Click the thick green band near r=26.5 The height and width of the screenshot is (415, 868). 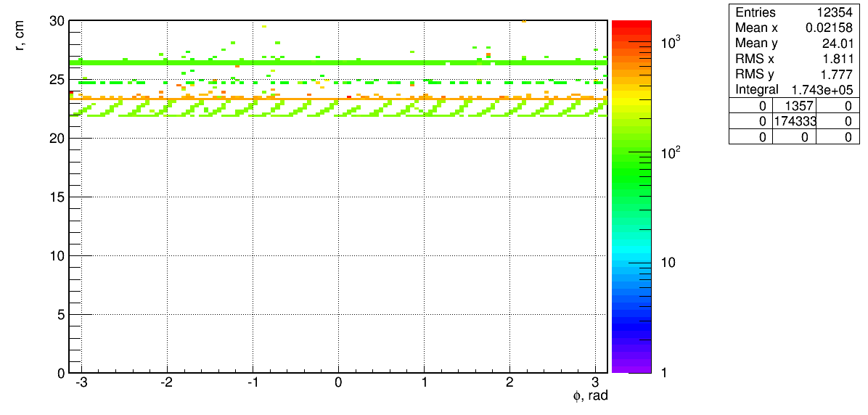coord(339,62)
